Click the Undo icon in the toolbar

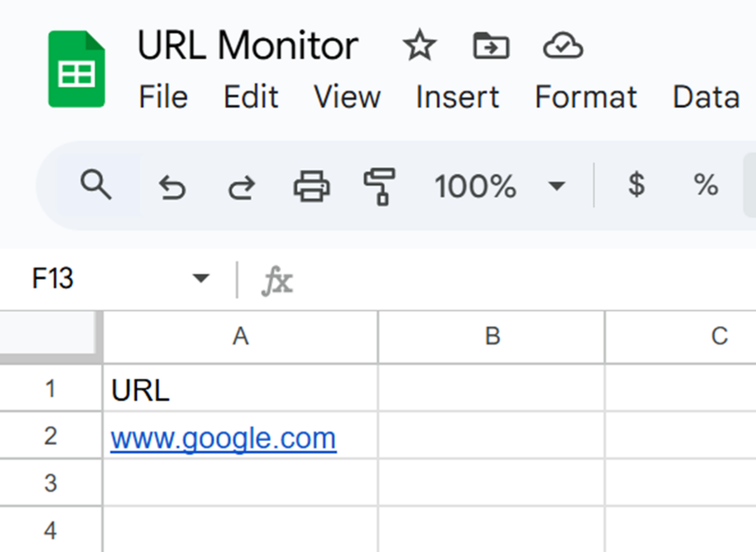tap(171, 186)
